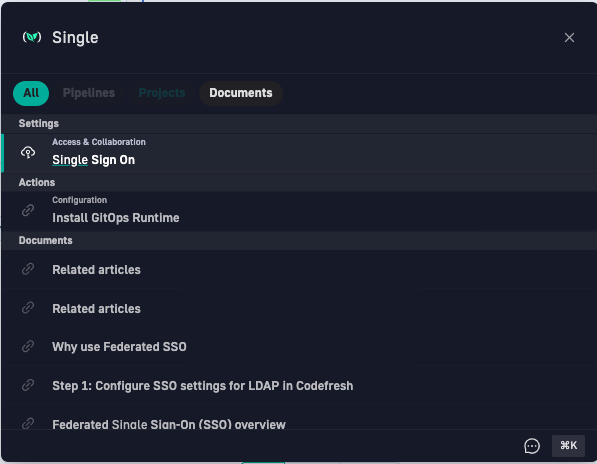
Task: Open the first Related articles document
Action: tap(299, 269)
